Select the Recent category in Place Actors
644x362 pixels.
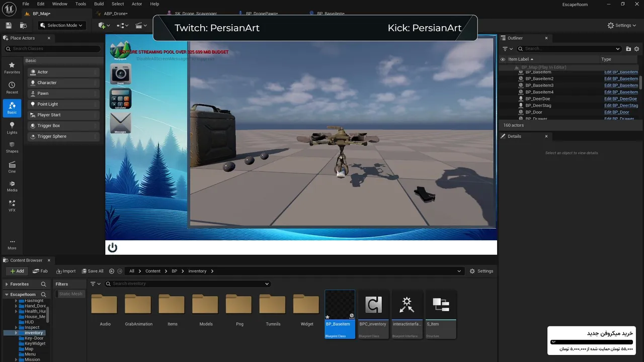click(12, 88)
